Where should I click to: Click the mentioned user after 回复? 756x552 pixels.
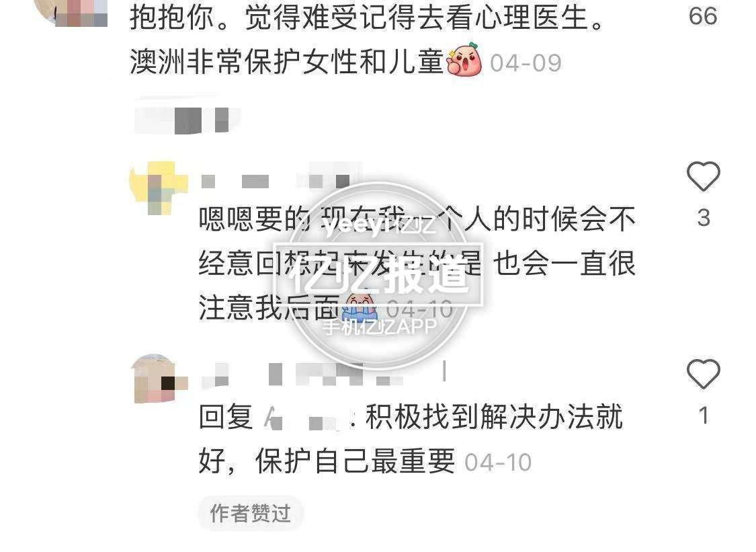[x=307, y=418]
